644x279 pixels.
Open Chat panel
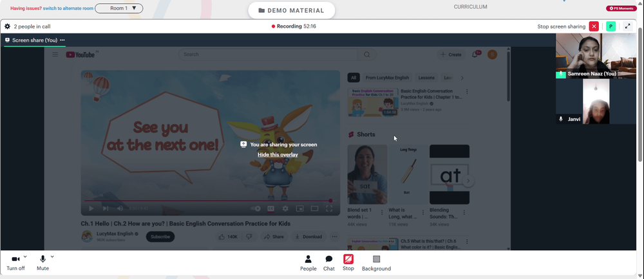point(329,263)
